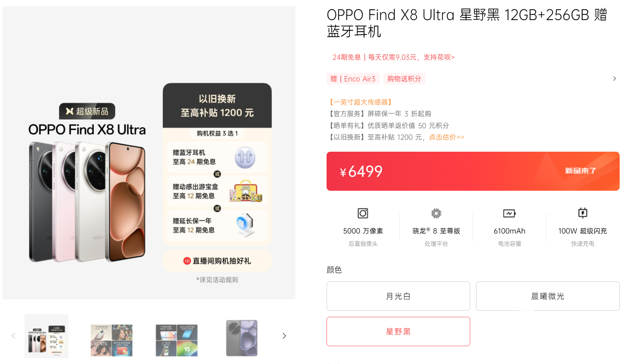
Task: Click the 点击估价 trade-in link
Action: pyautogui.click(x=446, y=137)
